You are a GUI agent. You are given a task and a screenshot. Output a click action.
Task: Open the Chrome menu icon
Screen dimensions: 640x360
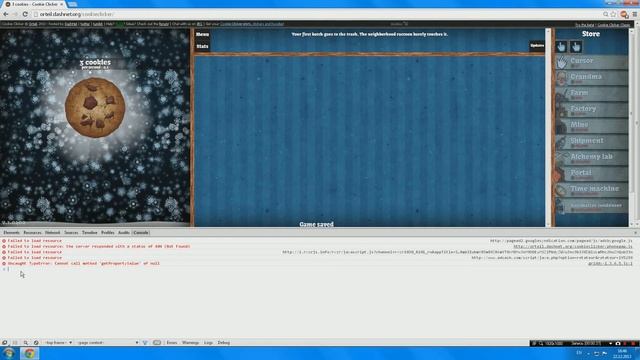pyautogui.click(x=635, y=14)
